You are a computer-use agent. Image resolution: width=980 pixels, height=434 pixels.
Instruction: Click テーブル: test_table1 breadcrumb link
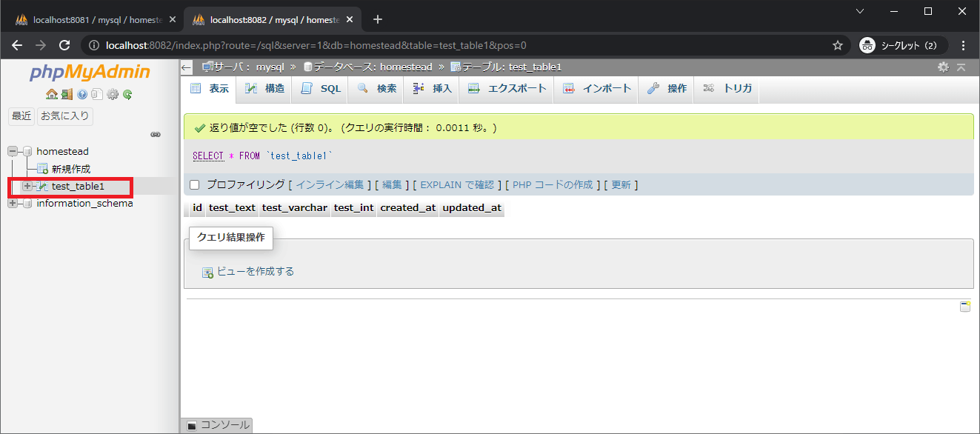[512, 67]
